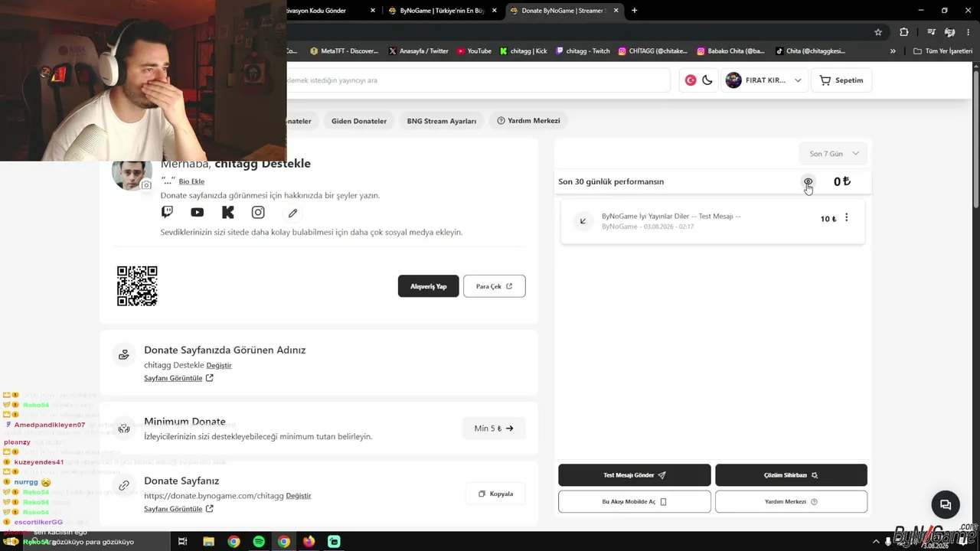
Task: Open the Chrome profile avatar
Action: (x=950, y=32)
